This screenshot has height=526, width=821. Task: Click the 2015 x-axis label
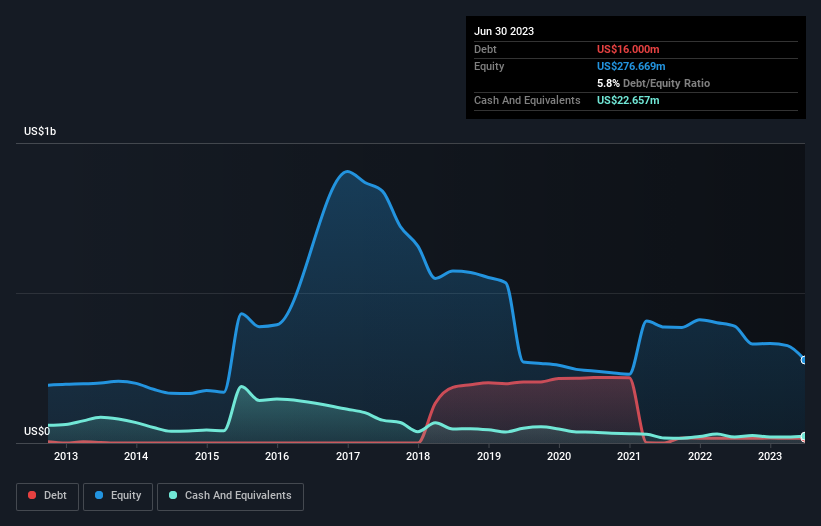click(207, 456)
